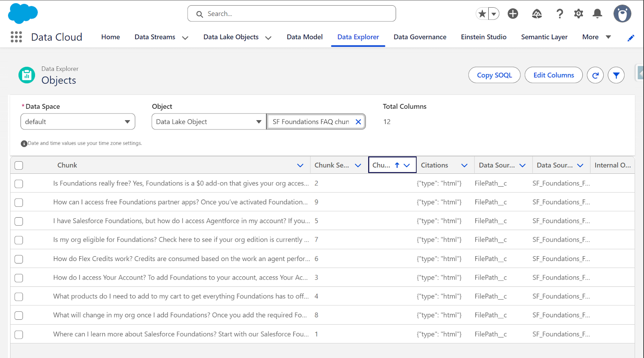Screen dimensions: 644x358
Task: Open the filter funnel icon
Action: click(x=616, y=75)
